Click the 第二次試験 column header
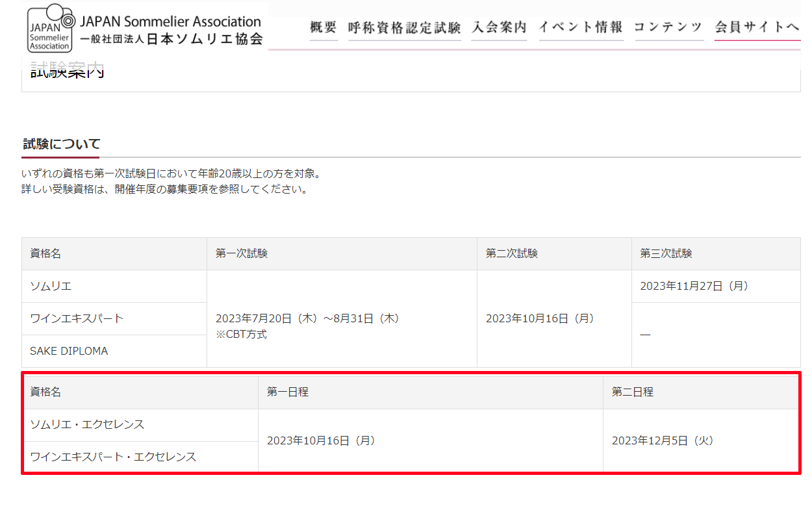The image size is (812, 510). 554,253
